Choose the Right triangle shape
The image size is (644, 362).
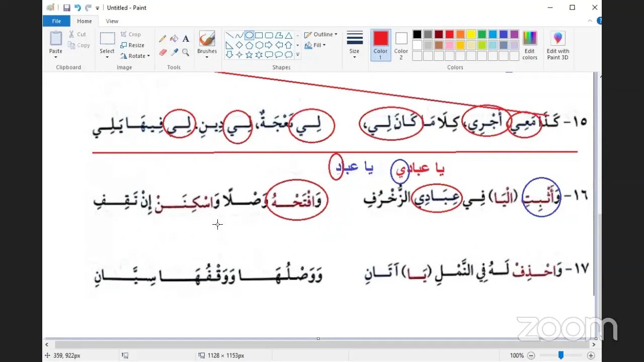[x=229, y=45]
